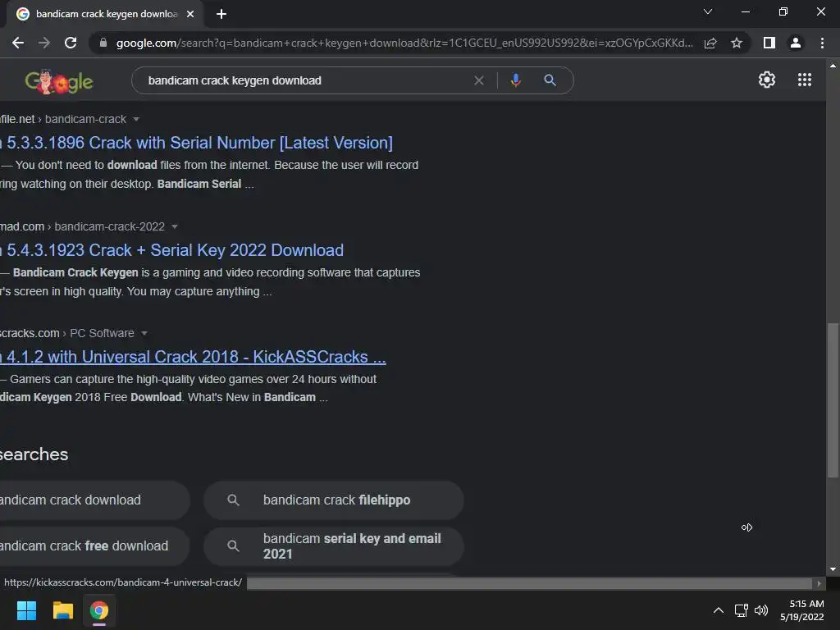The image size is (840, 630).
Task: Open the Google apps grid
Action: click(x=805, y=80)
